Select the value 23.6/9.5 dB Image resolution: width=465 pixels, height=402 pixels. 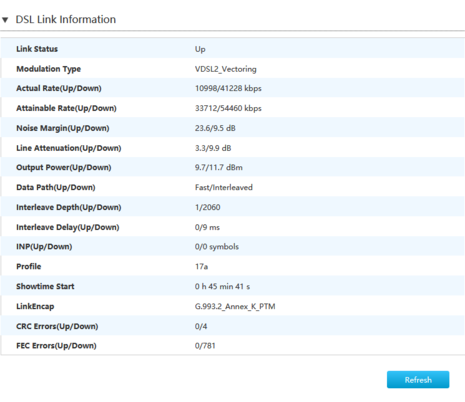click(215, 128)
